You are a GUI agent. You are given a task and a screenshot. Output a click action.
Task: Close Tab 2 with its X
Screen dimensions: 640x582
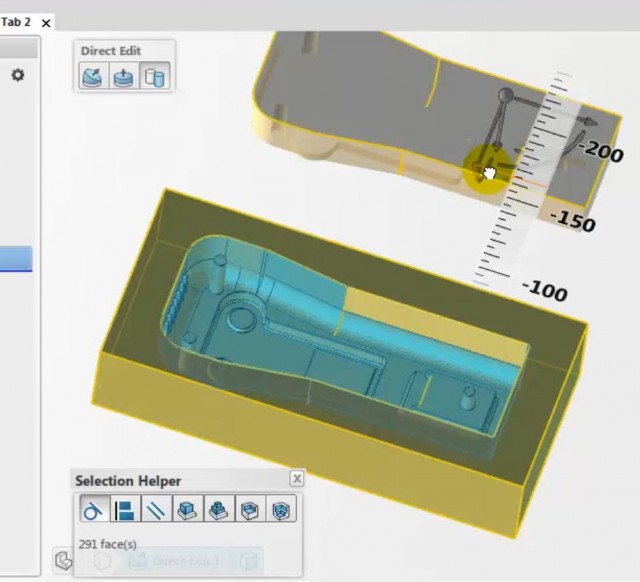(46, 23)
